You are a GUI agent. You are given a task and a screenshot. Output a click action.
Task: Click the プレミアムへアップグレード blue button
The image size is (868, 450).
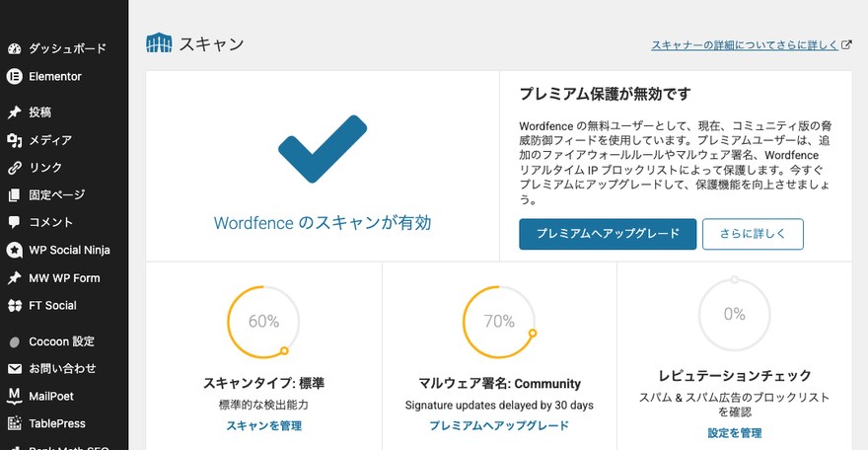click(608, 234)
